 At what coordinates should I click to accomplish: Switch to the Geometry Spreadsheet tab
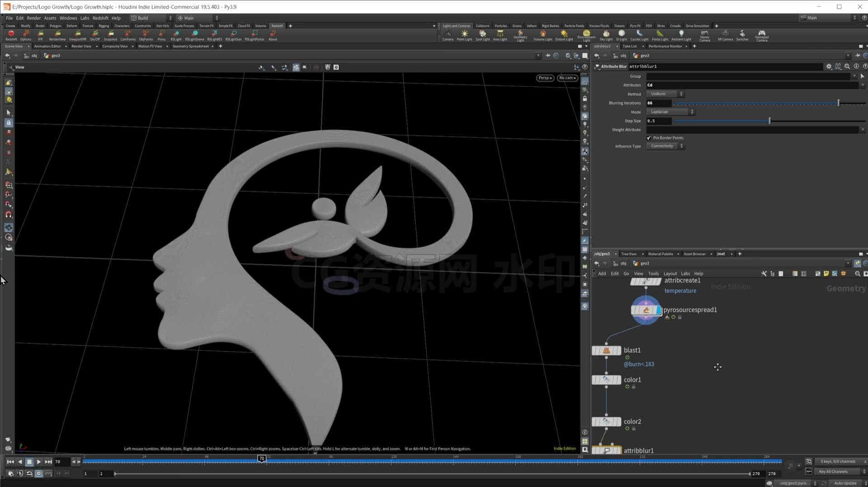coord(190,46)
